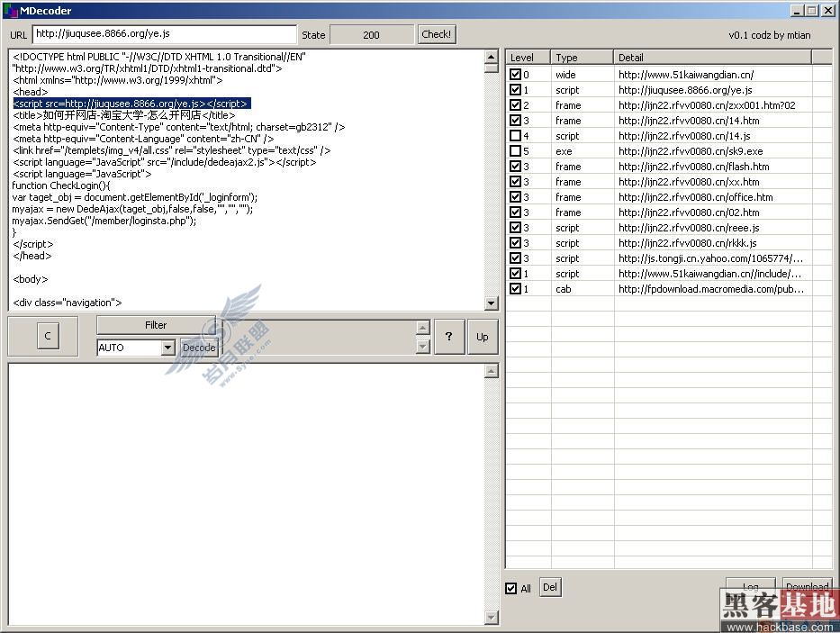Minimize the MDecoder window

(797, 10)
